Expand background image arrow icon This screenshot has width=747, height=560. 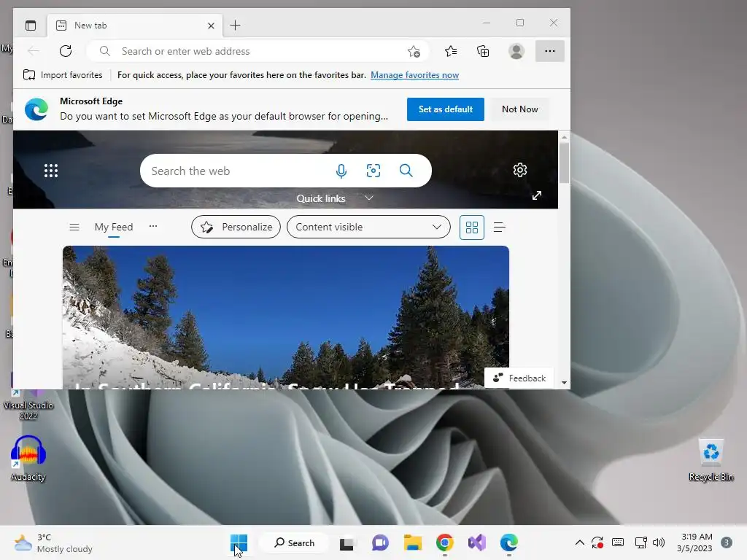click(x=537, y=195)
